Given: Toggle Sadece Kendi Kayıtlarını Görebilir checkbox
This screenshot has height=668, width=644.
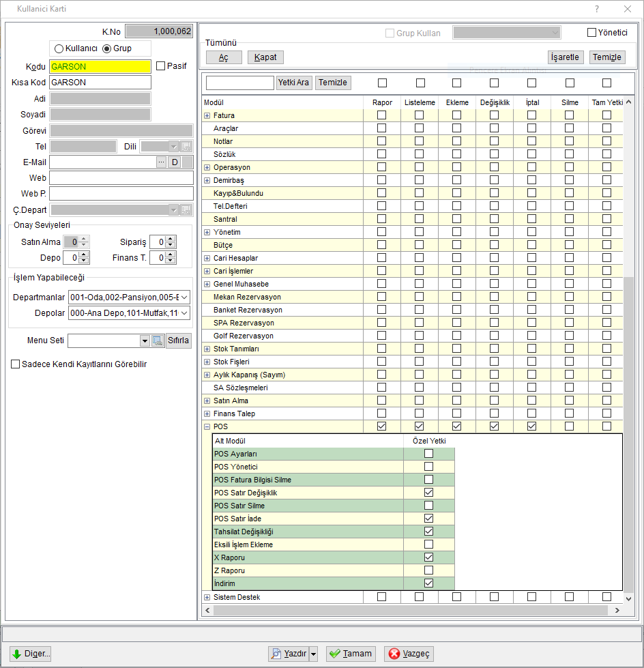Looking at the screenshot, I should [15, 364].
